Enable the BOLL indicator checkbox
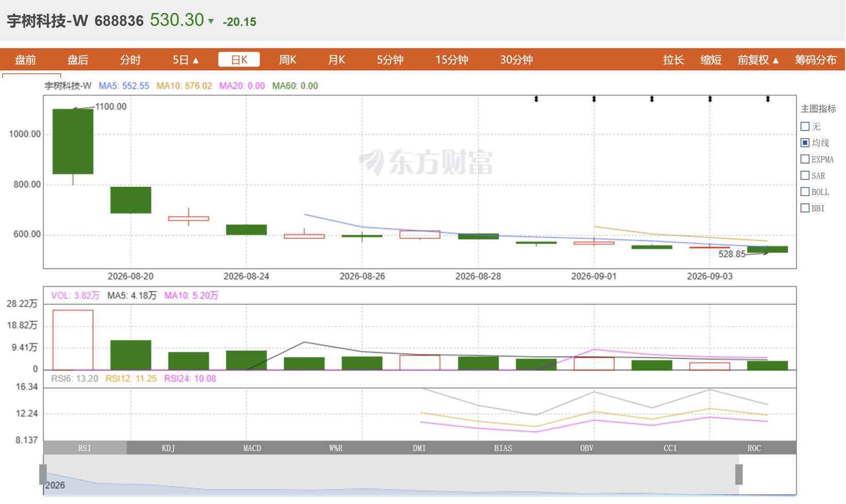The image size is (846, 504). click(805, 192)
